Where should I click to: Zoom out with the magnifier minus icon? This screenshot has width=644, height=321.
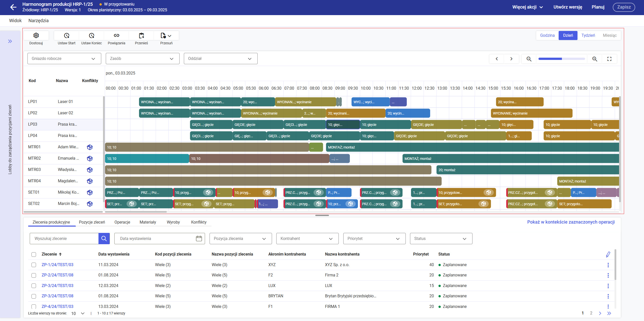(x=529, y=59)
